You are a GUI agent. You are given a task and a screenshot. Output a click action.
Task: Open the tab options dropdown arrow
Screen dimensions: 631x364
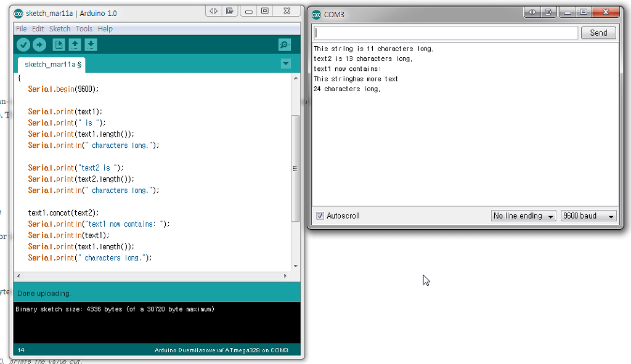286,63
